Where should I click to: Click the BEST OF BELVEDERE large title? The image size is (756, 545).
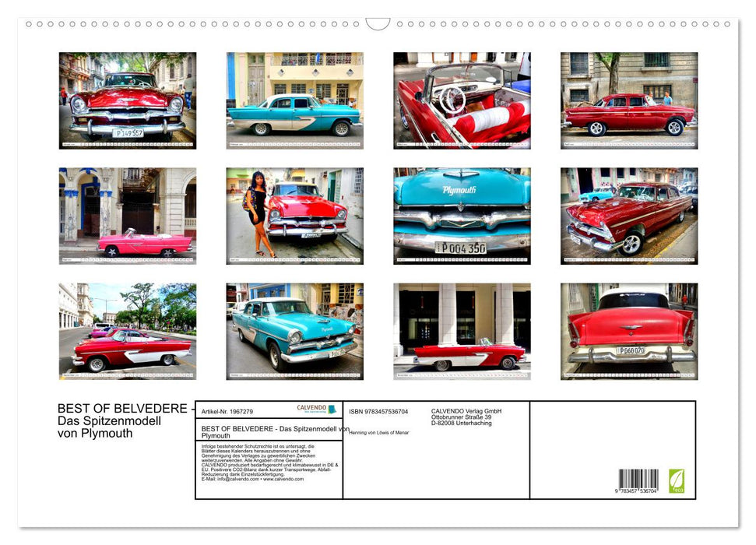coord(122,408)
